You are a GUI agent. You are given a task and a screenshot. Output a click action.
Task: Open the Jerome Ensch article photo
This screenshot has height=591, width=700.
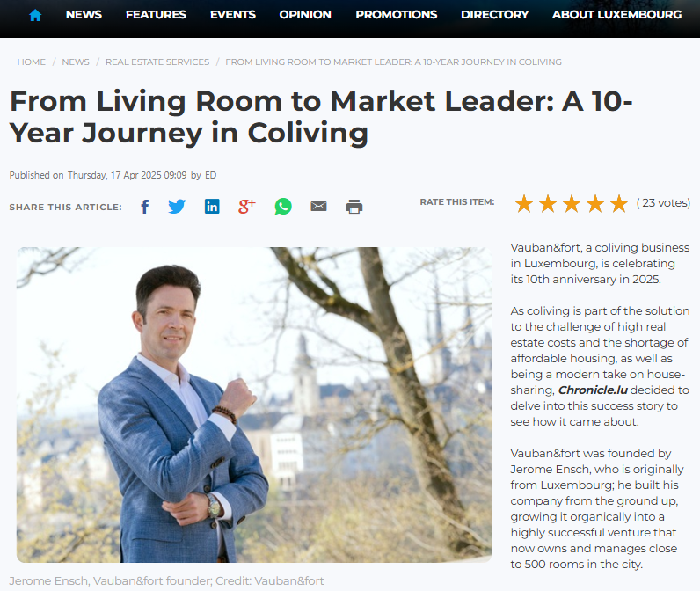tap(254, 405)
